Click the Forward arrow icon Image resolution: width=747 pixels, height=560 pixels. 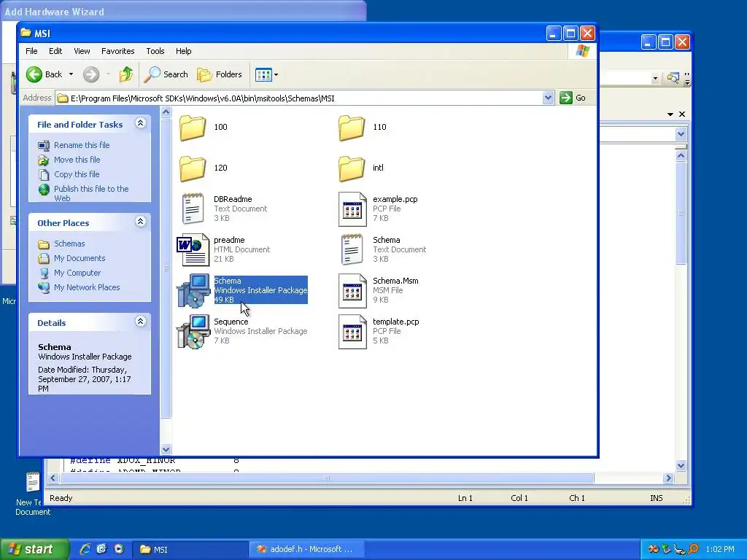tap(91, 74)
